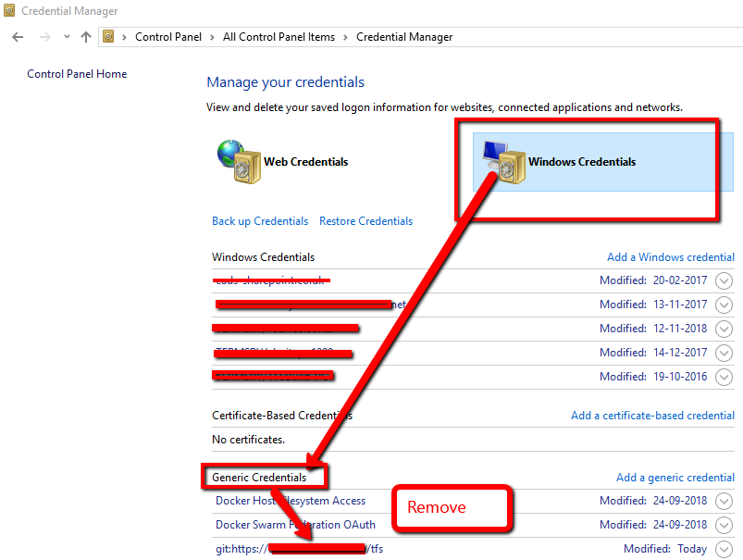This screenshot has height=560, width=743.
Task: Click the Forward navigation arrow
Action: click(43, 37)
